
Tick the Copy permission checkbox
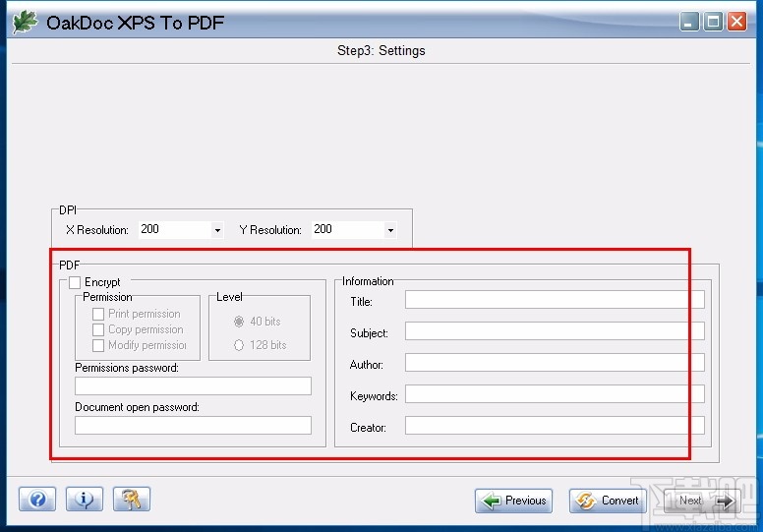(98, 329)
